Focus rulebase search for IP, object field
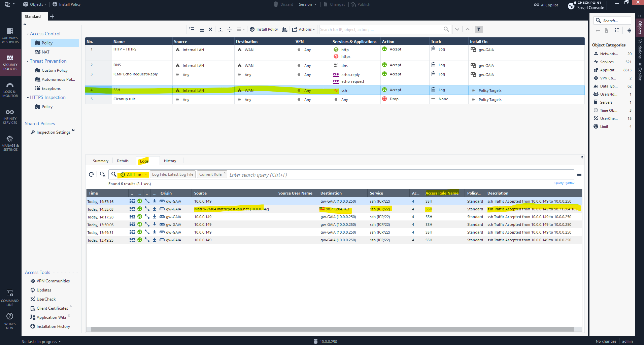The image size is (644, 345). tap(380, 30)
